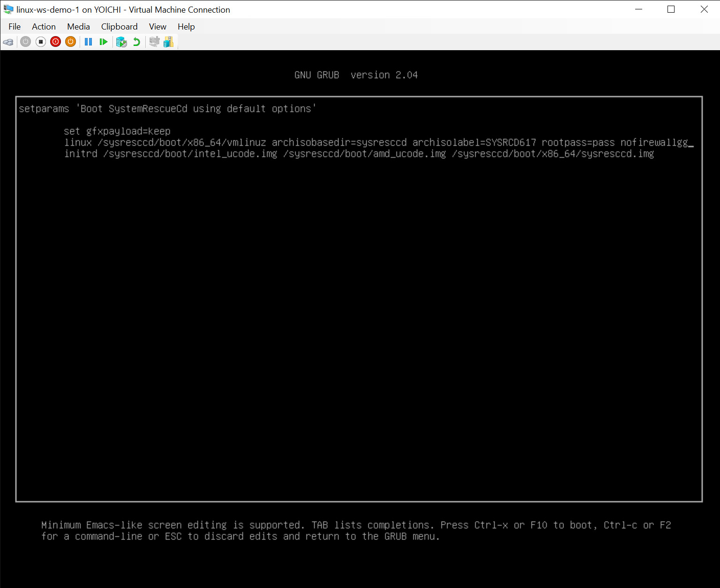Create a checkpoint with the toolbar icon

[x=121, y=42]
